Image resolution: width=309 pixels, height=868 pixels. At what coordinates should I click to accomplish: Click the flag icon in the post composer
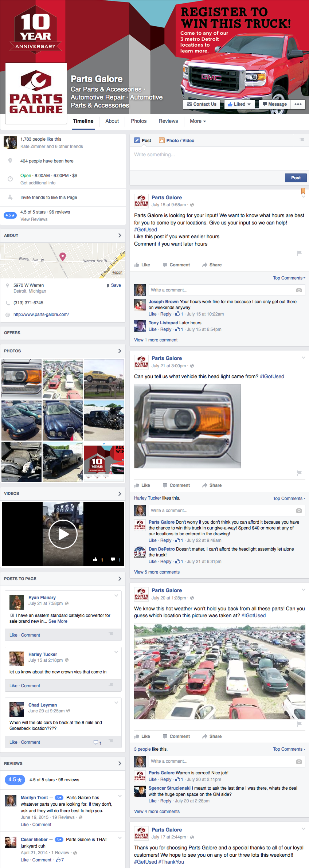pyautogui.click(x=302, y=140)
